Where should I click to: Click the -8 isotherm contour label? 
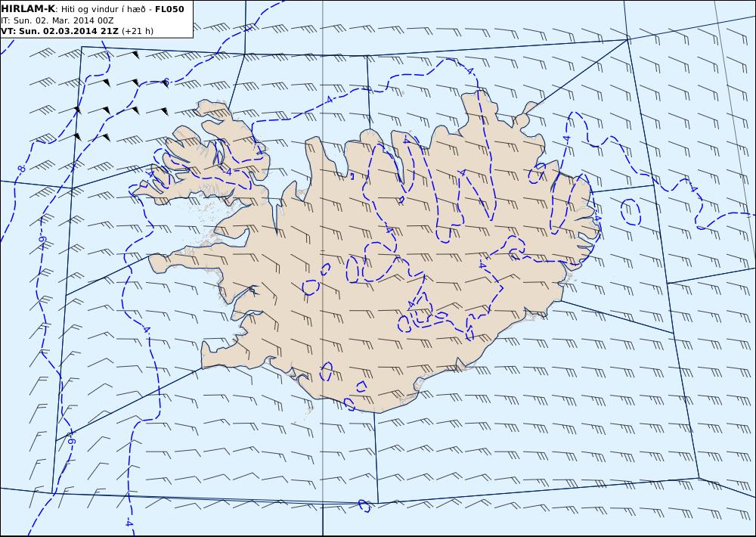point(20,169)
